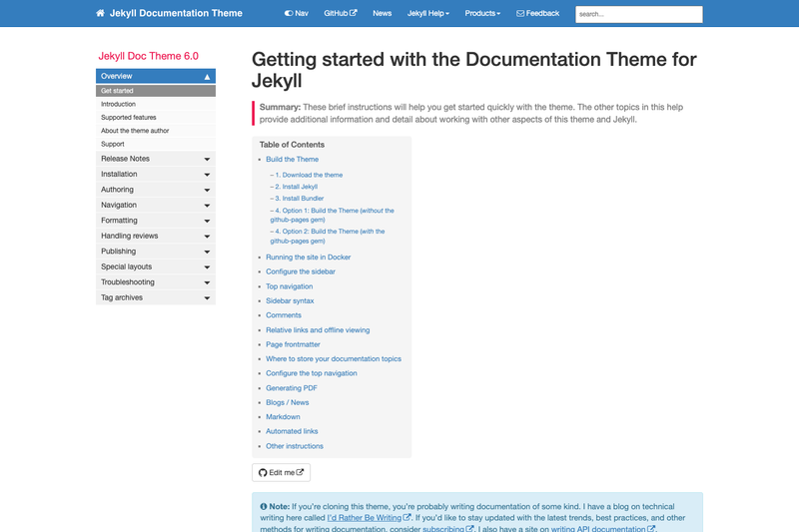The image size is (799, 532).
Task: Collapse the Overview sidebar section
Action: click(156, 76)
